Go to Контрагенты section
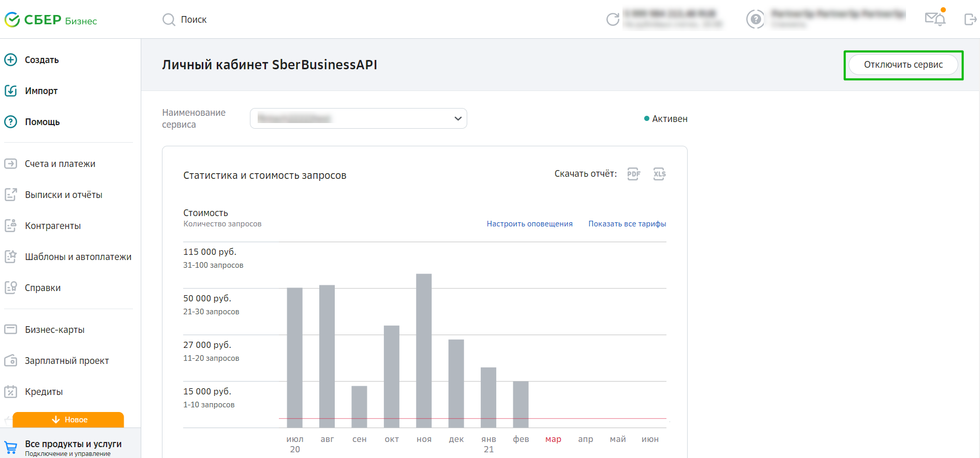Screen dimensions: 980x458 (53, 226)
